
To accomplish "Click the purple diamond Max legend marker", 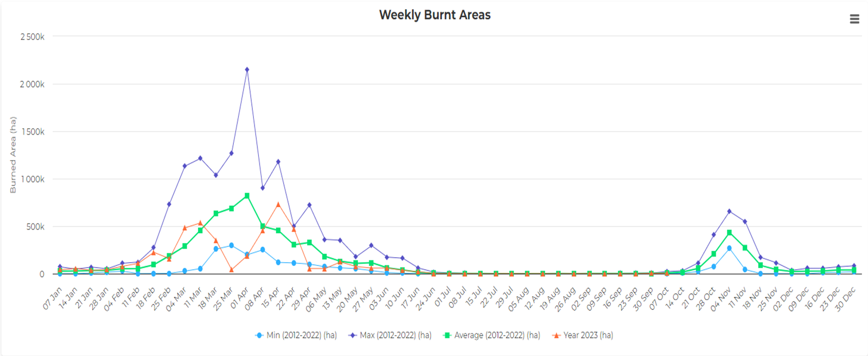I will pos(353,335).
